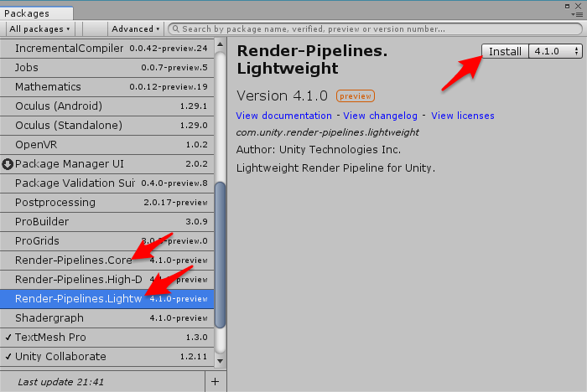Open the Advanced dropdown
Screen dimensions: 587x392
tap(135, 28)
